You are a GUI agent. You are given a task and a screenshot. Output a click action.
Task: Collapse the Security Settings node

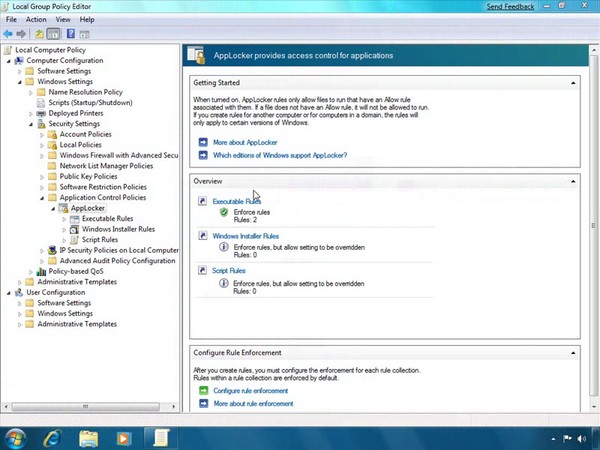[31, 124]
